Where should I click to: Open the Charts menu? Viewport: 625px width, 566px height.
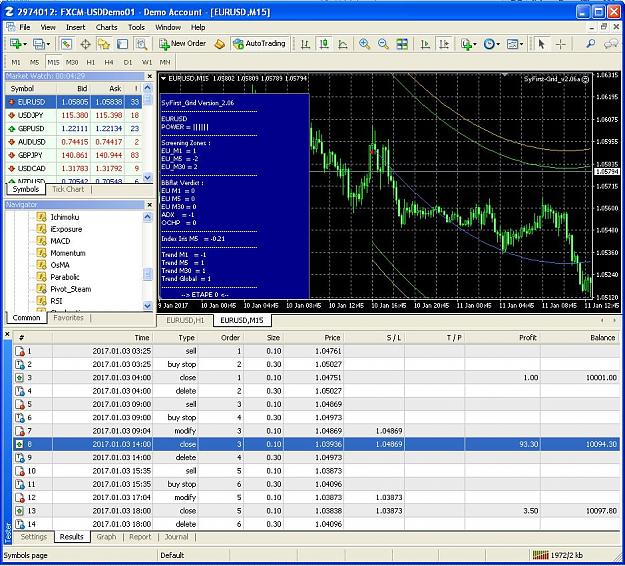(x=106, y=27)
